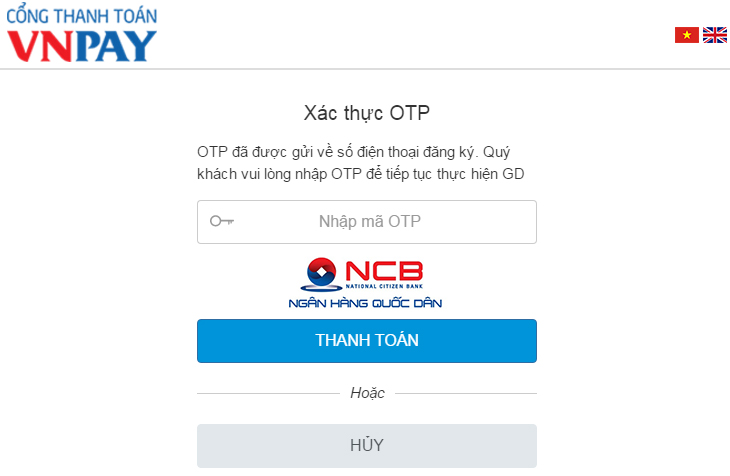Submit payment with THANH TOÁN button

pyautogui.click(x=367, y=340)
